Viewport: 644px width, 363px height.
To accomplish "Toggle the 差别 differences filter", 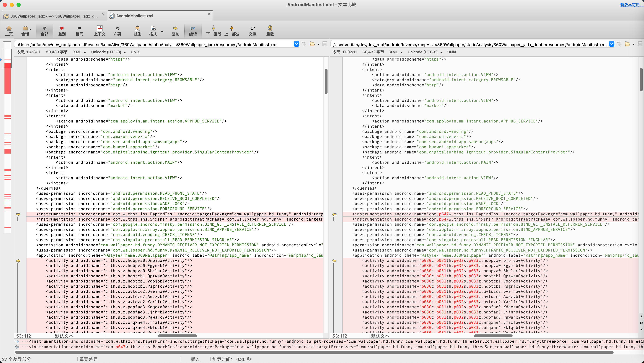I will coord(62,30).
